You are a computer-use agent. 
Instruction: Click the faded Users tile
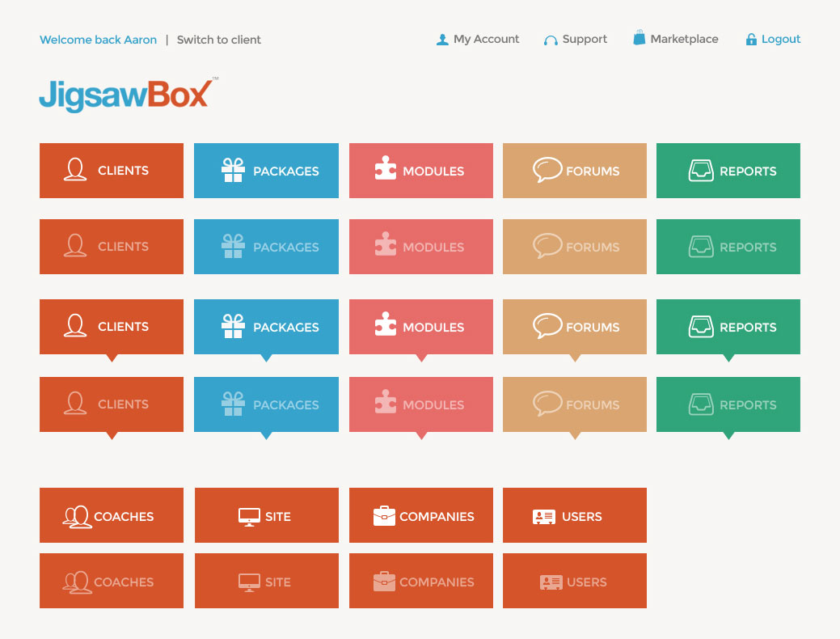point(574,581)
